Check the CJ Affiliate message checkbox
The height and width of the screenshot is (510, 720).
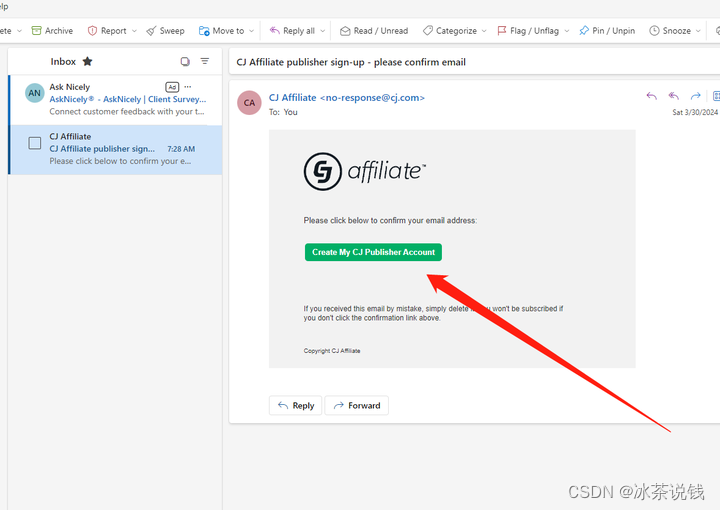(34, 143)
